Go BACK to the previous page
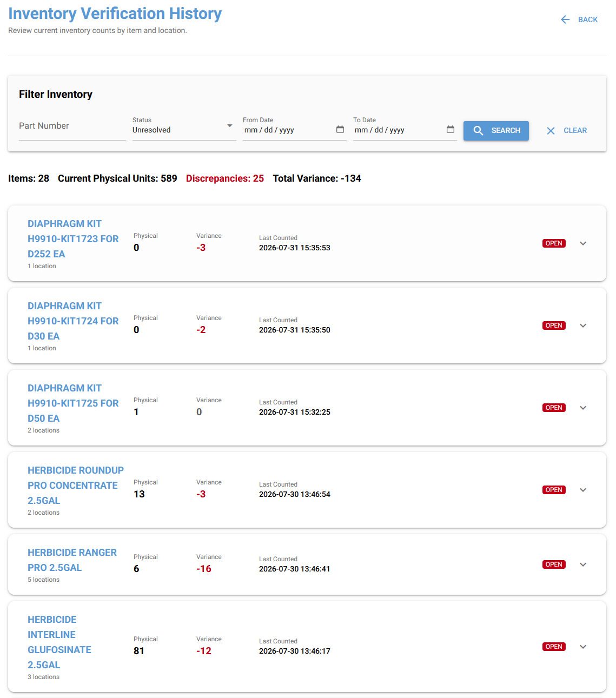The height and width of the screenshot is (698, 616). [579, 19]
